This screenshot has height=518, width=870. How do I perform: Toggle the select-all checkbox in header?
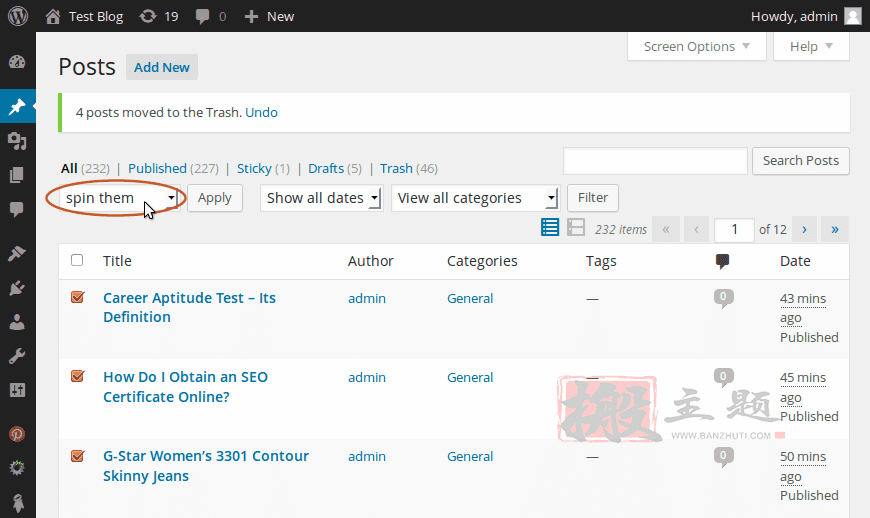pyautogui.click(x=77, y=260)
